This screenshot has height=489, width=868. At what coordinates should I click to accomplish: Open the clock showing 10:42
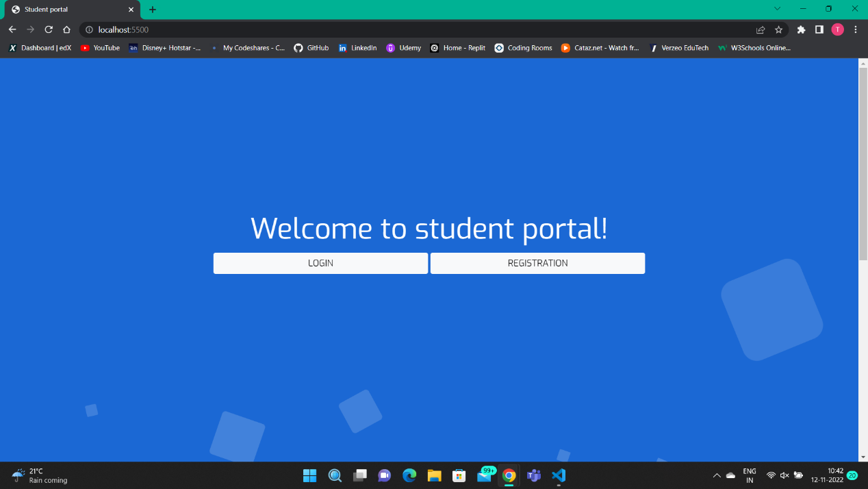click(x=827, y=475)
